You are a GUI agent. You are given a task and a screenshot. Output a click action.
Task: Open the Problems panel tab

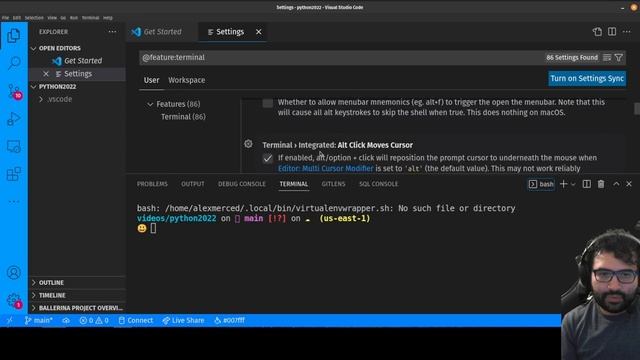click(152, 184)
